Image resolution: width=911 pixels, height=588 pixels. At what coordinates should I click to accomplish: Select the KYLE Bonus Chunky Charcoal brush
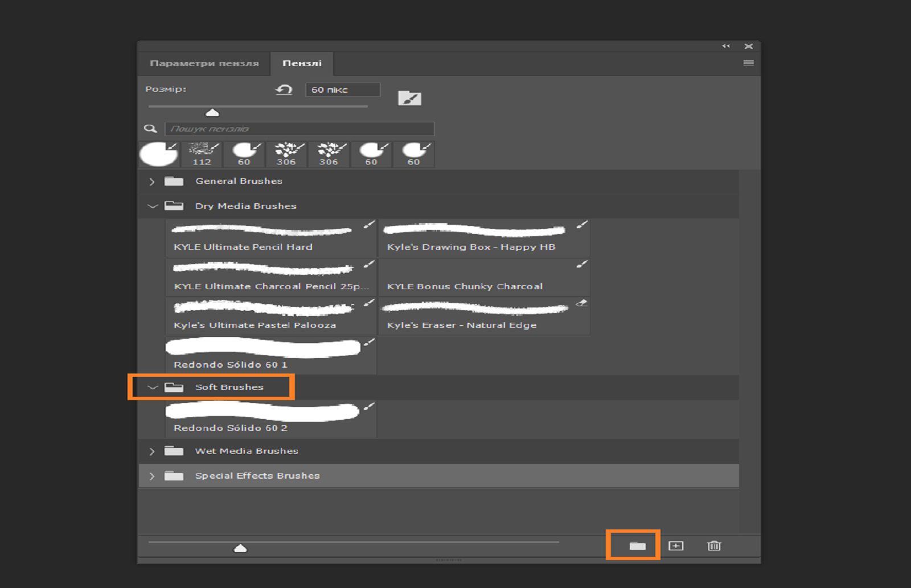click(484, 277)
